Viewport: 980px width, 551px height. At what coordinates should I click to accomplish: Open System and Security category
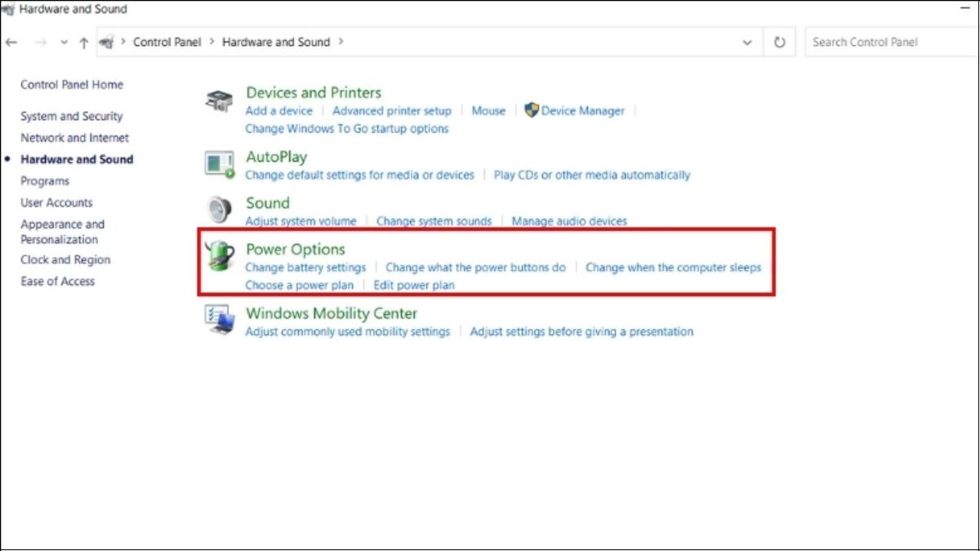pos(72,117)
